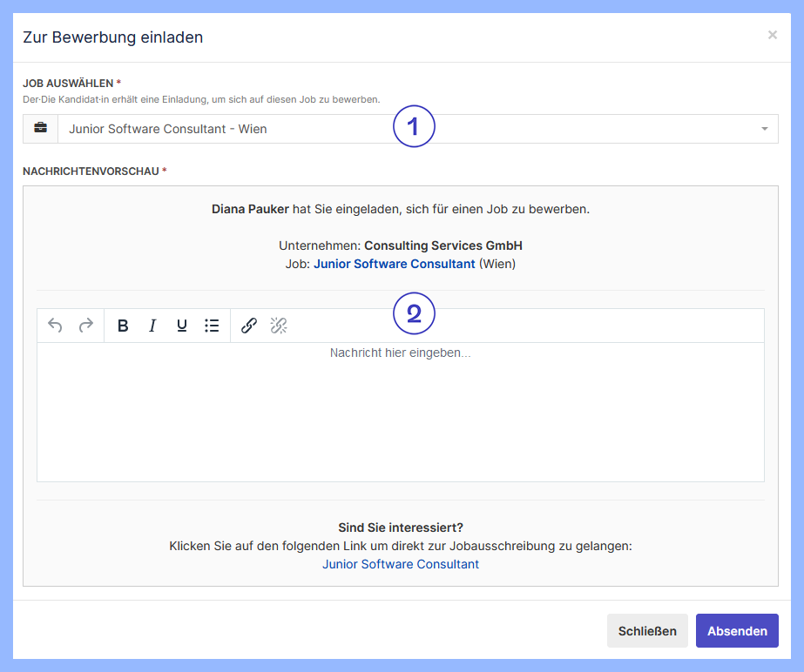Click into the 'Nachricht hier eingeben...' text area
Viewport: 804px width, 672px height.
pos(400,411)
